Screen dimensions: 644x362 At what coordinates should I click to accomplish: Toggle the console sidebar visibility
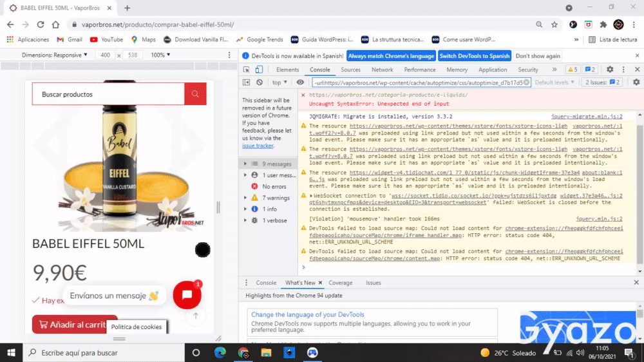coord(247,82)
